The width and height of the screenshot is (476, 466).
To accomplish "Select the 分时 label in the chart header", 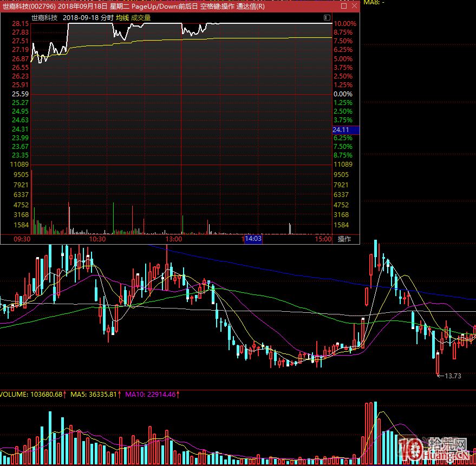I will click(x=107, y=17).
